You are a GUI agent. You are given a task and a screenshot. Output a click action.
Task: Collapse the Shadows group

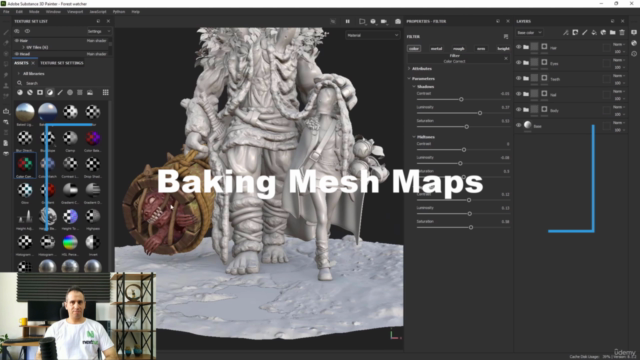pos(414,87)
